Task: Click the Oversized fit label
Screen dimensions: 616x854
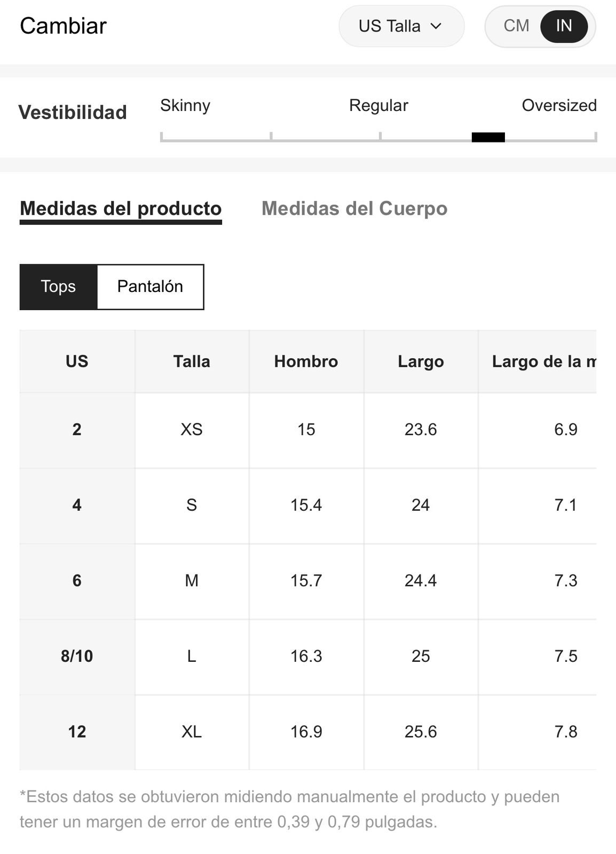Action: coord(559,105)
